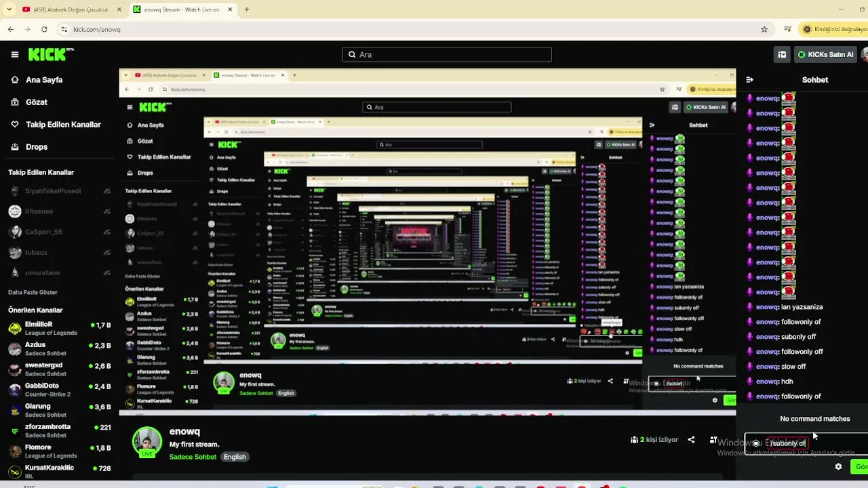Open recommended channel Giarung
This screenshot has height=488, width=868.
coord(59,410)
